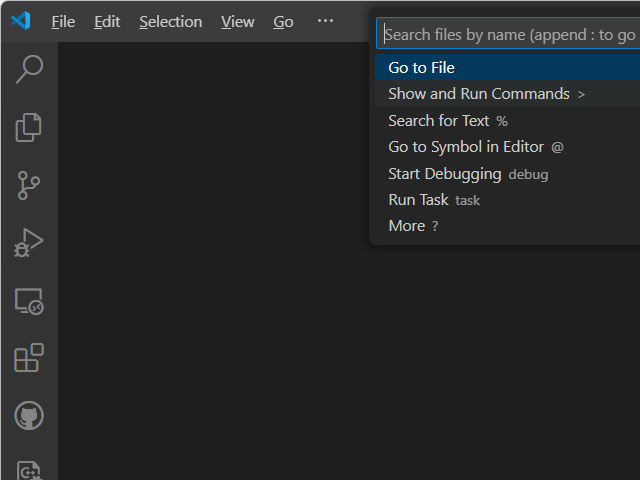Image resolution: width=640 pixels, height=480 pixels.
Task: Expand the menu bar overflow ellipsis
Action: click(325, 21)
